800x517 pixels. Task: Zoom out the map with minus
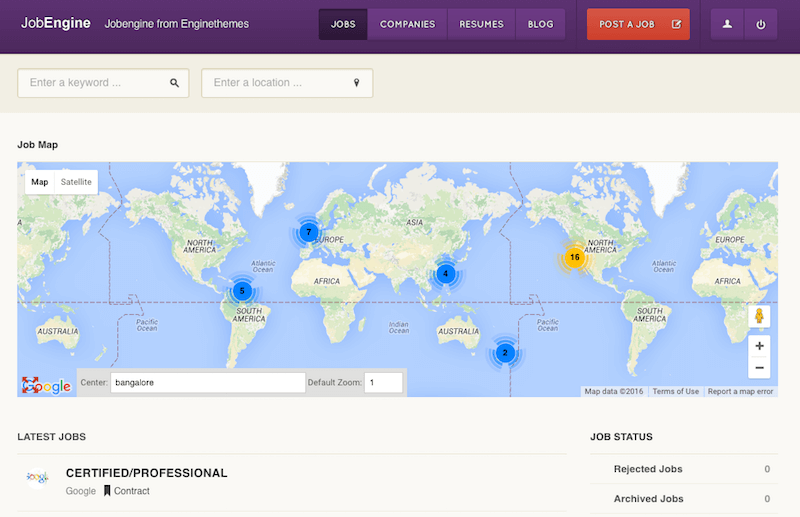click(x=759, y=367)
